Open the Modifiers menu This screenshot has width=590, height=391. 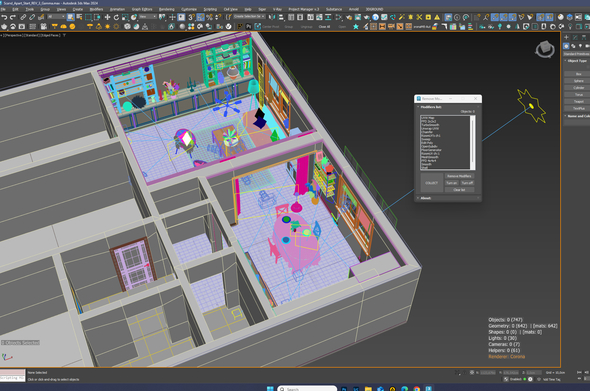96,9
